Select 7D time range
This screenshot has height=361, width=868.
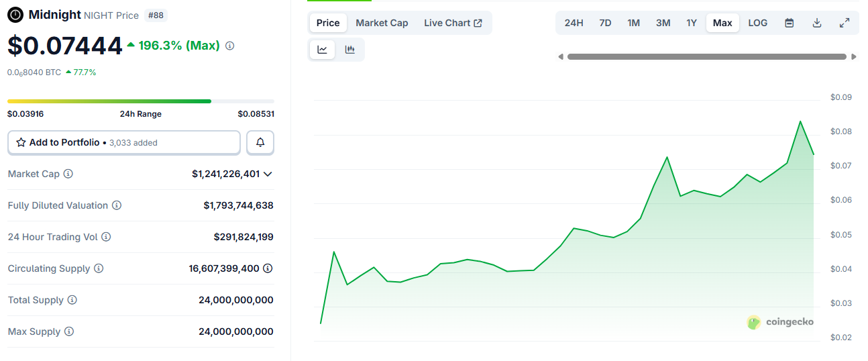tap(605, 23)
